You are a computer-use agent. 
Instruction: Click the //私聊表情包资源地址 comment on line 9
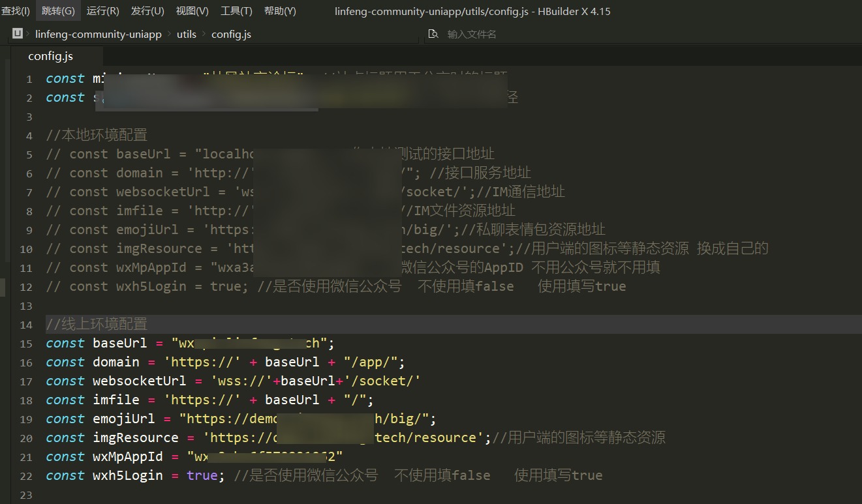533,230
